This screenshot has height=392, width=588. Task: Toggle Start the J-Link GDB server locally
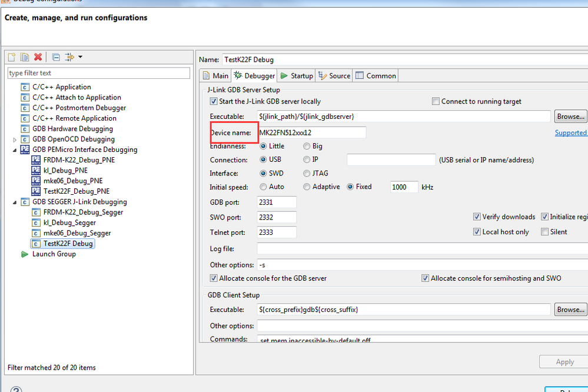coord(214,101)
